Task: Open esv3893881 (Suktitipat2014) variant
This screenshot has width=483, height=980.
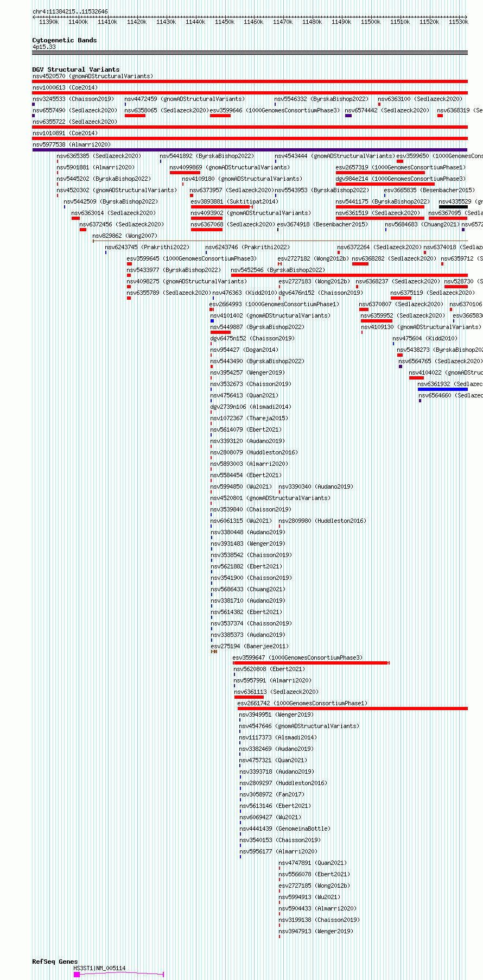Action: tap(234, 201)
